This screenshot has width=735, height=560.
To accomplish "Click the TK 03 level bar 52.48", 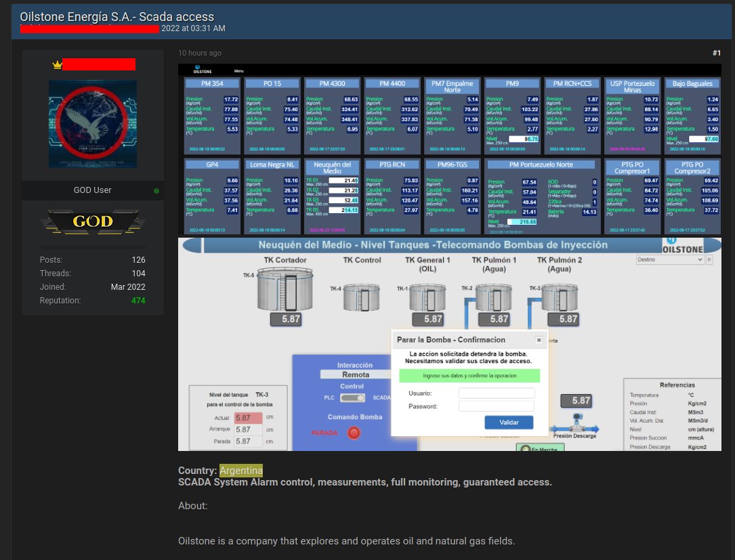I will (343, 200).
